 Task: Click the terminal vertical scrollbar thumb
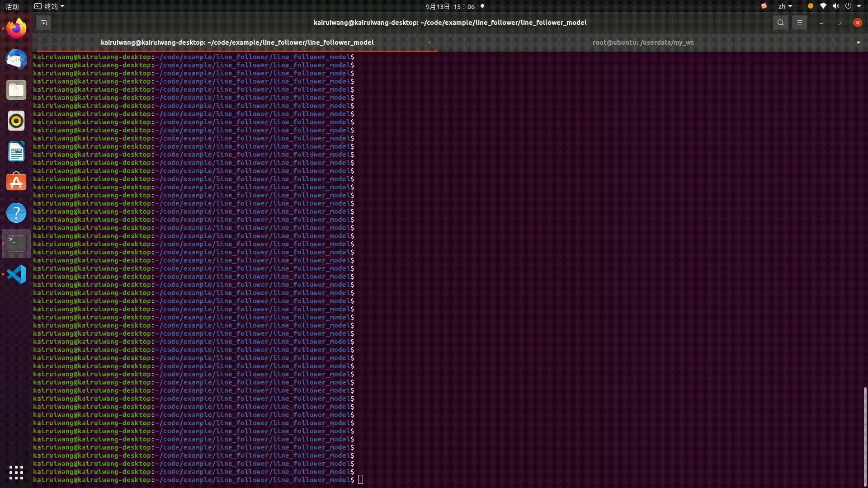865,436
